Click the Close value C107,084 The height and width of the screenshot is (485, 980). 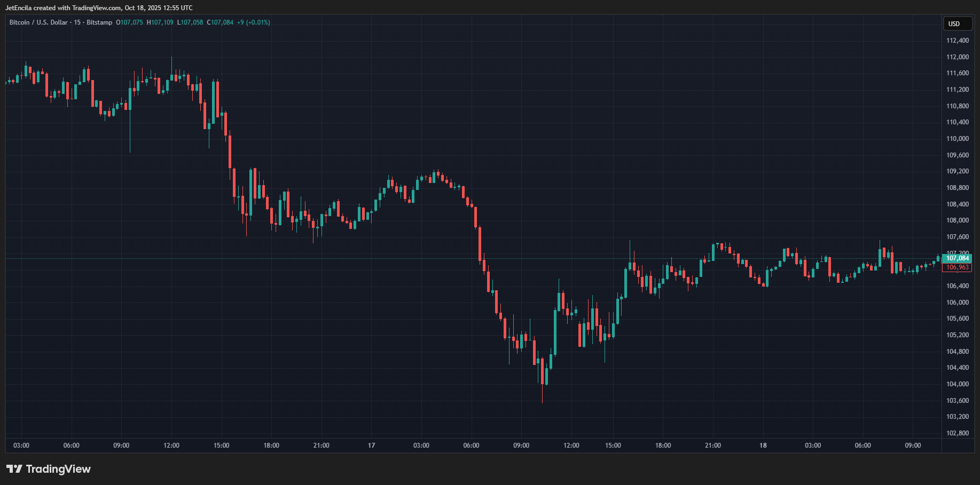pos(221,22)
